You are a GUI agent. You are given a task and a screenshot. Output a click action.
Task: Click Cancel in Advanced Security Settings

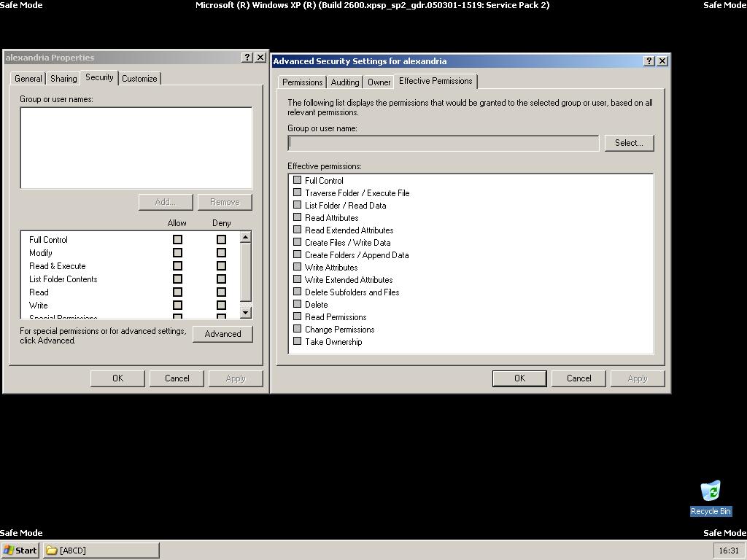click(578, 378)
